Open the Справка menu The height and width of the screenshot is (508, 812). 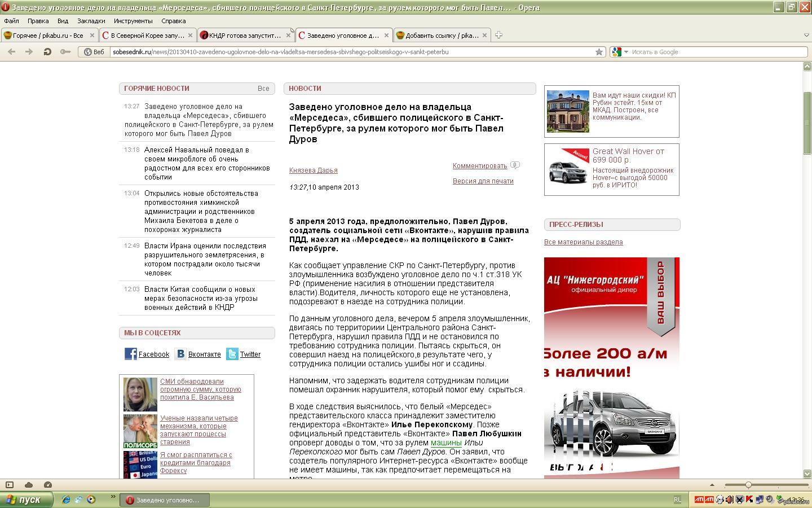point(173,21)
